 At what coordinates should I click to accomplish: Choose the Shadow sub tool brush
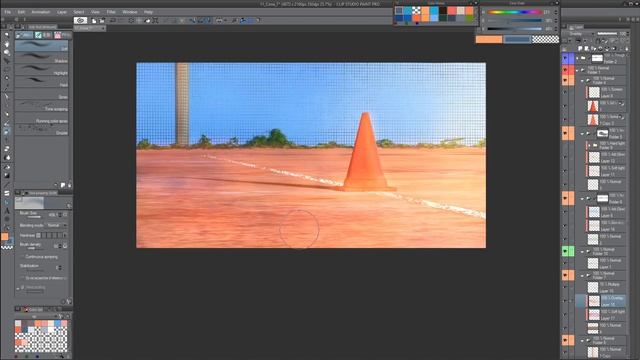pos(42,58)
